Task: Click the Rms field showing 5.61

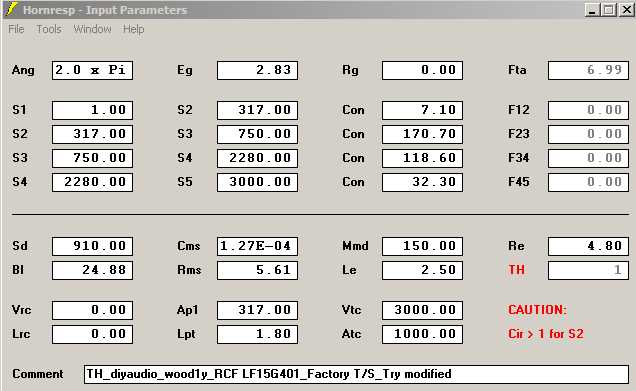Action: (x=258, y=270)
